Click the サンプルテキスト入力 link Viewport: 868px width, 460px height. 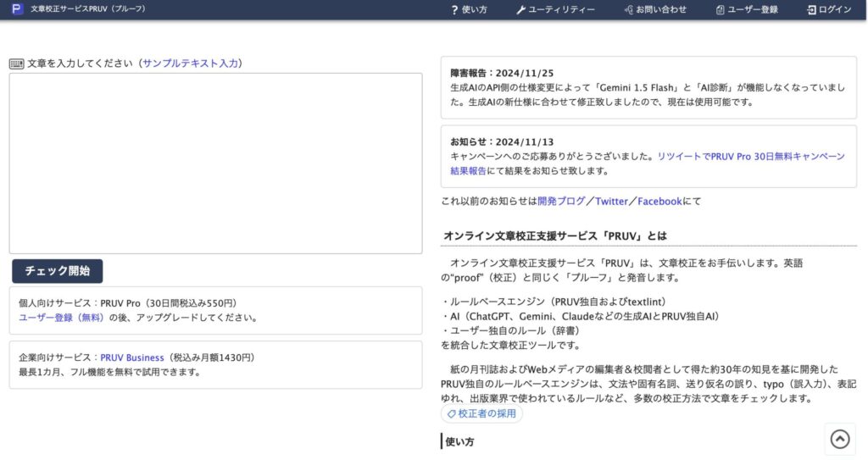point(191,63)
